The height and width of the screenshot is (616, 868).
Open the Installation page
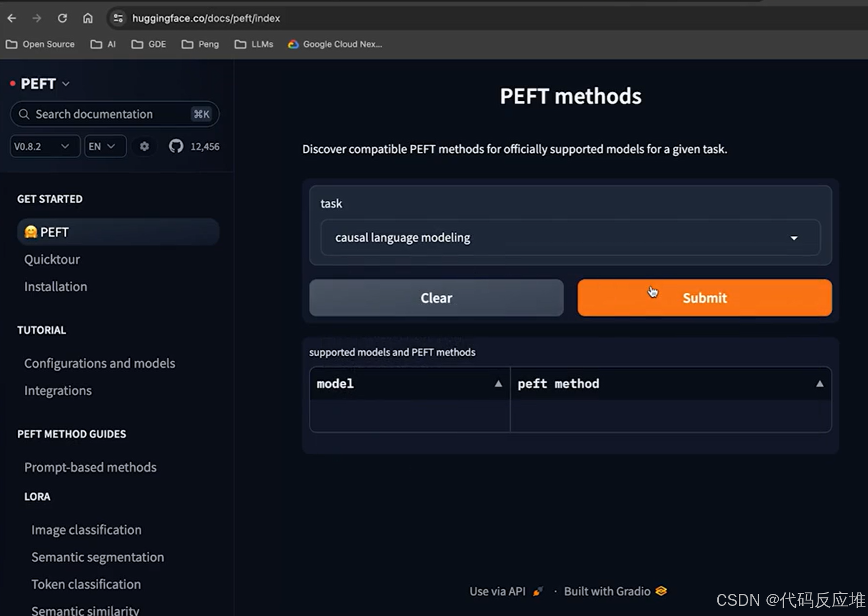pyautogui.click(x=56, y=287)
